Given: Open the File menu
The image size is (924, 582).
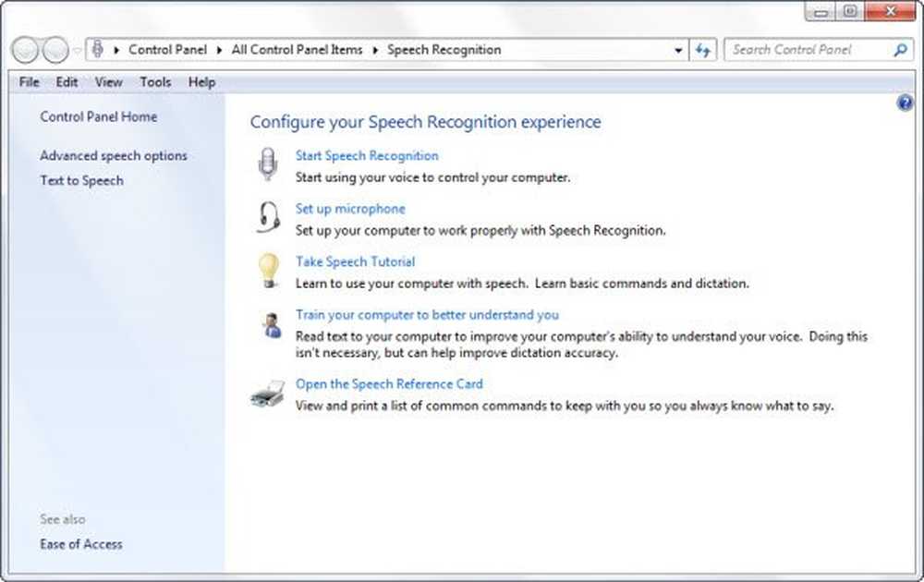Looking at the screenshot, I should [29, 82].
